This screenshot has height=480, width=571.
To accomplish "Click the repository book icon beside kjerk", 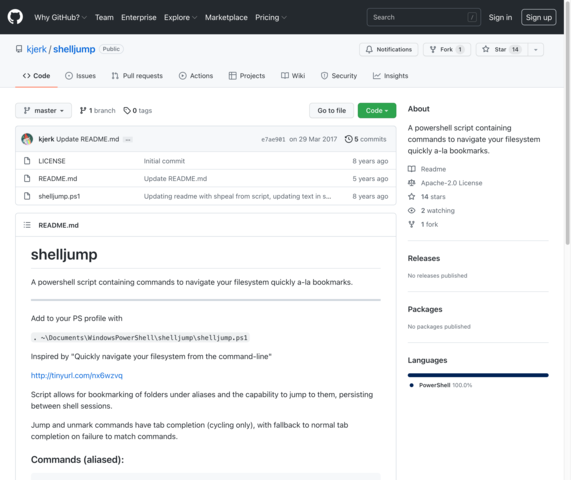I will pos(19,49).
